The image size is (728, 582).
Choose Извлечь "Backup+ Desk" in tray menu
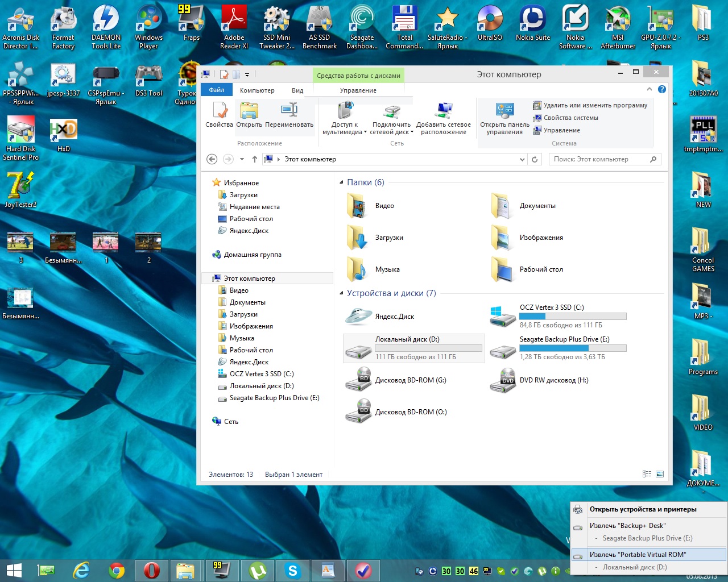pyautogui.click(x=649, y=526)
